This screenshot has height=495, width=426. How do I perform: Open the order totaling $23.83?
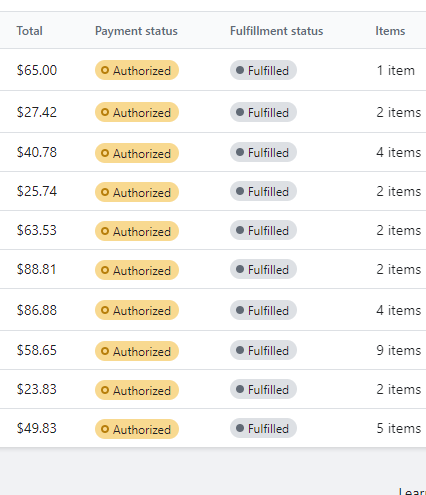(37, 389)
